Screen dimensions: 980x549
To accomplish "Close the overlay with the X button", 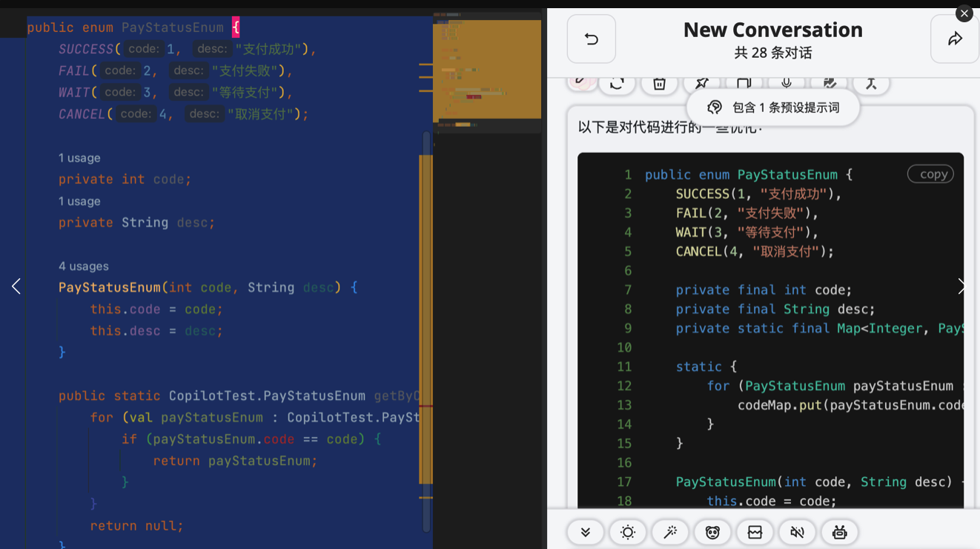I will [x=964, y=13].
